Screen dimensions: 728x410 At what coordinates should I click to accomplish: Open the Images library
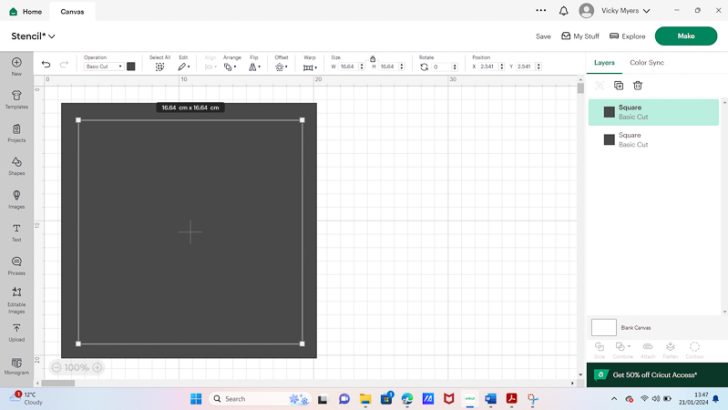click(17, 197)
